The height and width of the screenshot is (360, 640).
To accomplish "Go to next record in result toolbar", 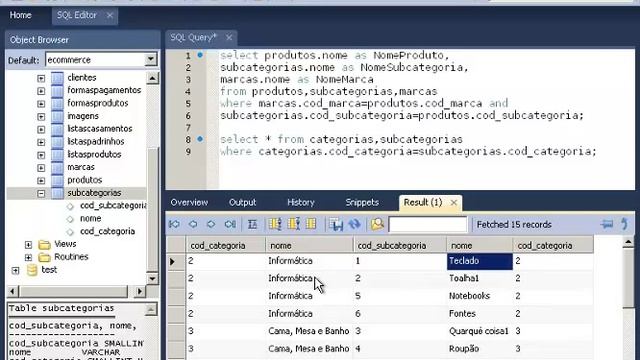I will pos(211,224).
